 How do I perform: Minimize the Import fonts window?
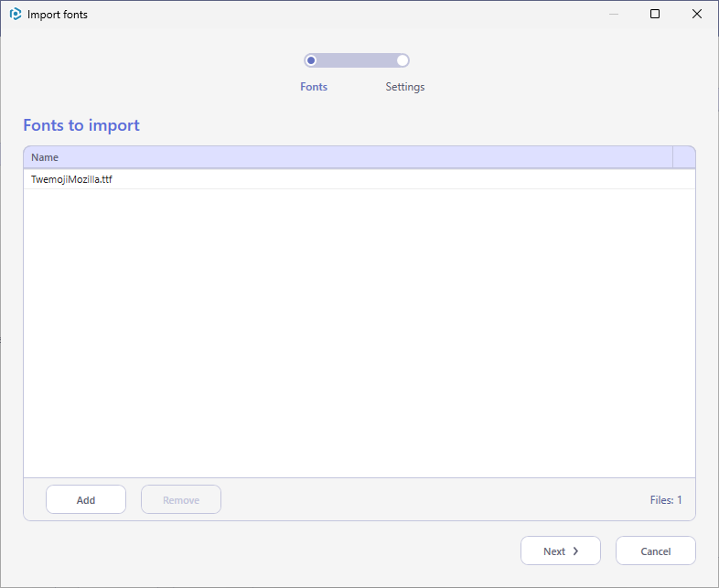click(614, 14)
